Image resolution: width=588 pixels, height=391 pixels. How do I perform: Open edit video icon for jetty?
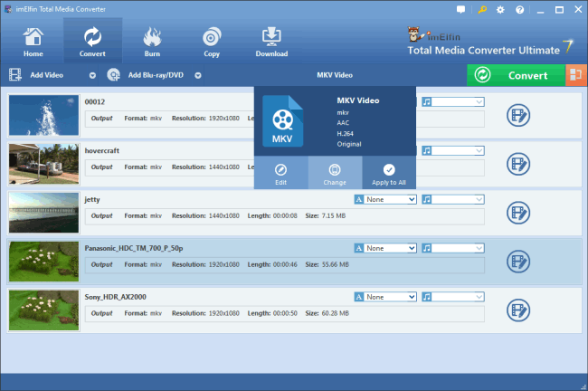point(518,213)
